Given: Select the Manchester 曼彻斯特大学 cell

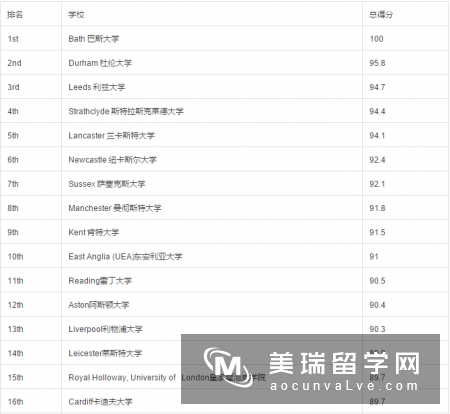Looking at the screenshot, I should [x=212, y=208].
